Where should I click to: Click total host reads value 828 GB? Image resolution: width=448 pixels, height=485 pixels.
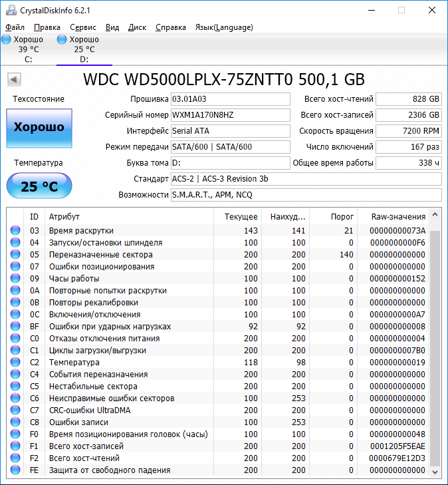(x=409, y=99)
